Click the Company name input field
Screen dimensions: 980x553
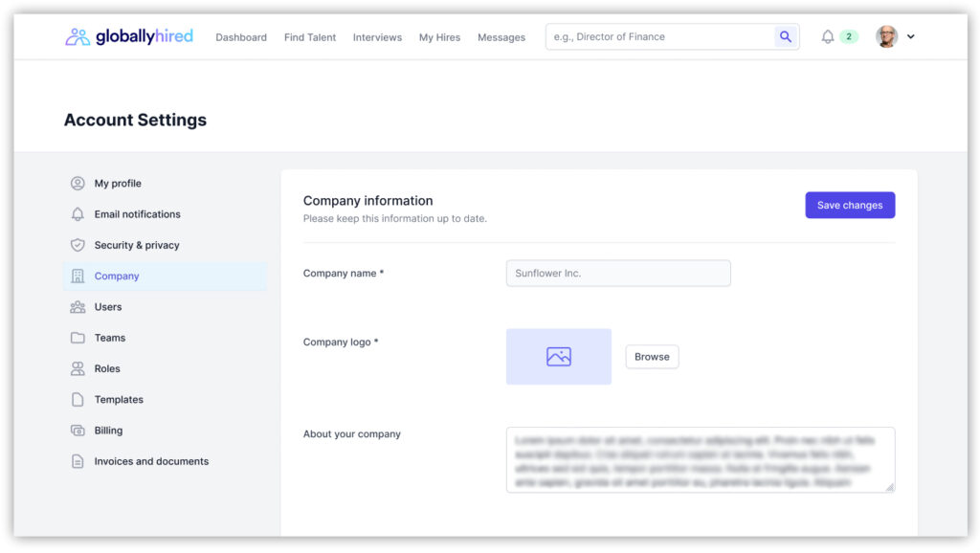617,274
